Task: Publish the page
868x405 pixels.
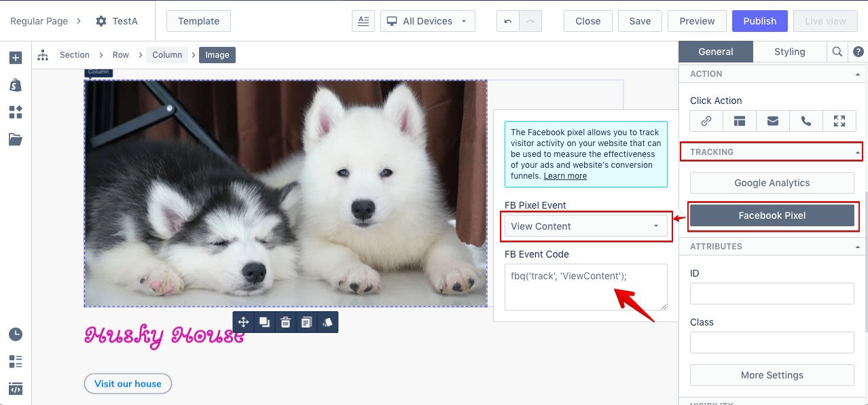Action: (x=760, y=21)
